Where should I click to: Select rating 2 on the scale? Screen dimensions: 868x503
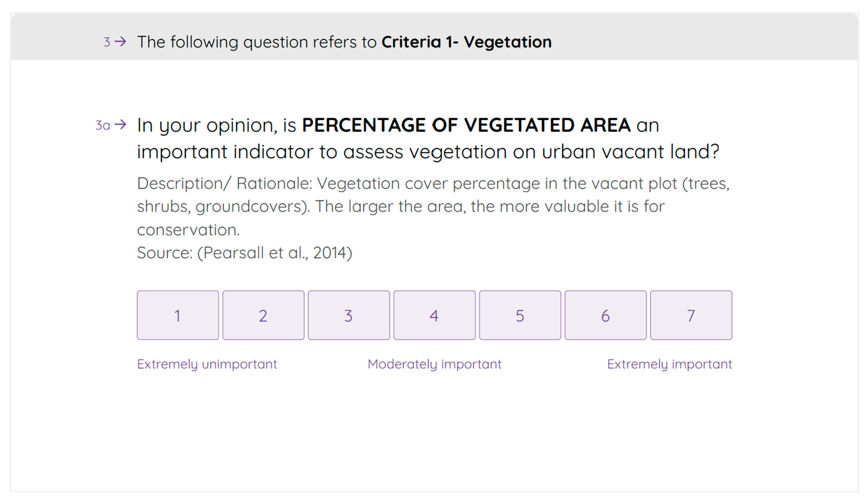263,315
